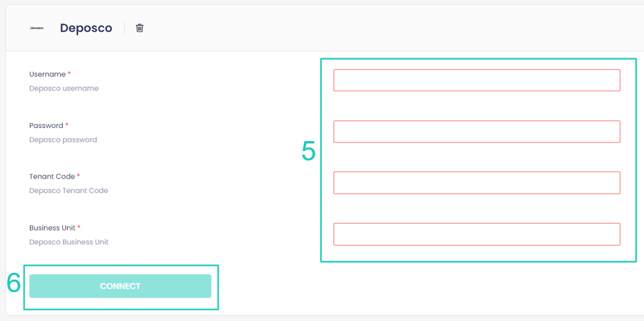Click the 'Deposco Business Unit' helper text
Viewport: 644px width, 321px height.
pos(69,242)
